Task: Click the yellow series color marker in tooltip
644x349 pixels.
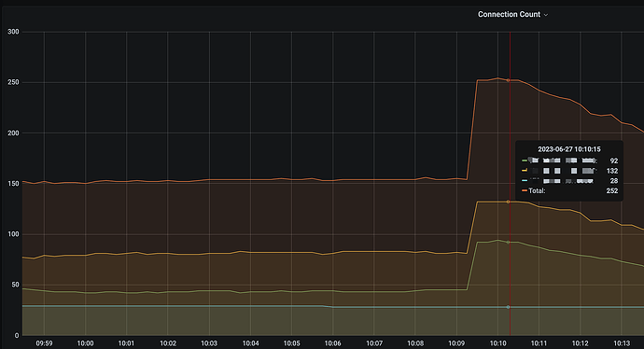Action: [525, 171]
